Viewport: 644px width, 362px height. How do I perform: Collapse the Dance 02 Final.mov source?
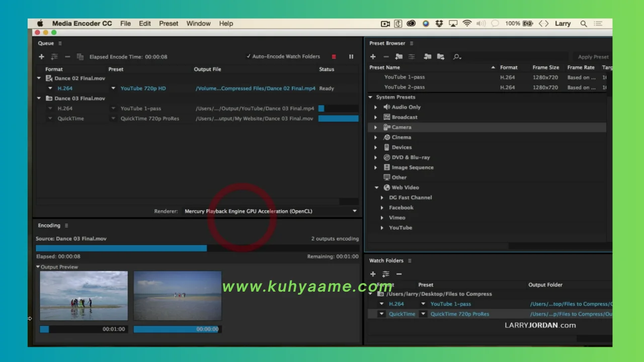tap(39, 78)
